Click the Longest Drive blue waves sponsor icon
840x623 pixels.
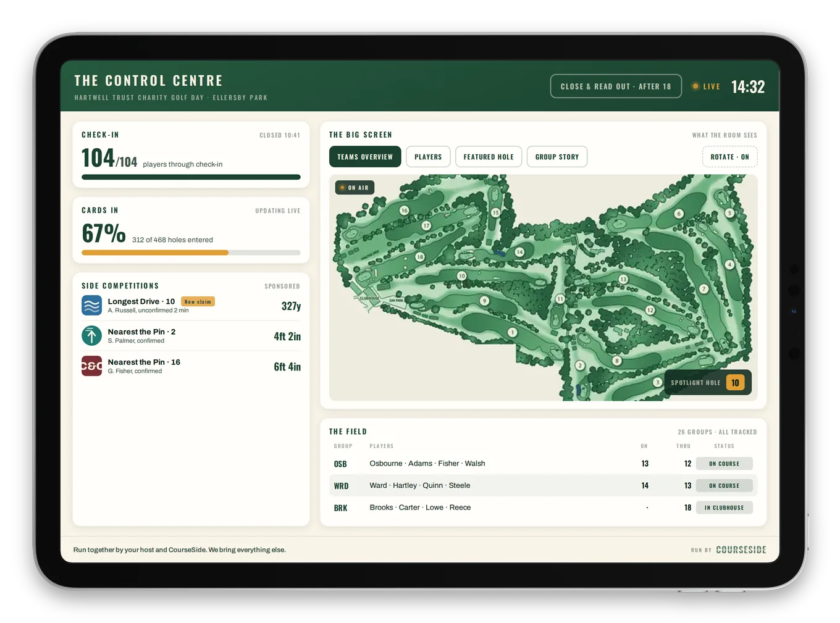pyautogui.click(x=91, y=305)
